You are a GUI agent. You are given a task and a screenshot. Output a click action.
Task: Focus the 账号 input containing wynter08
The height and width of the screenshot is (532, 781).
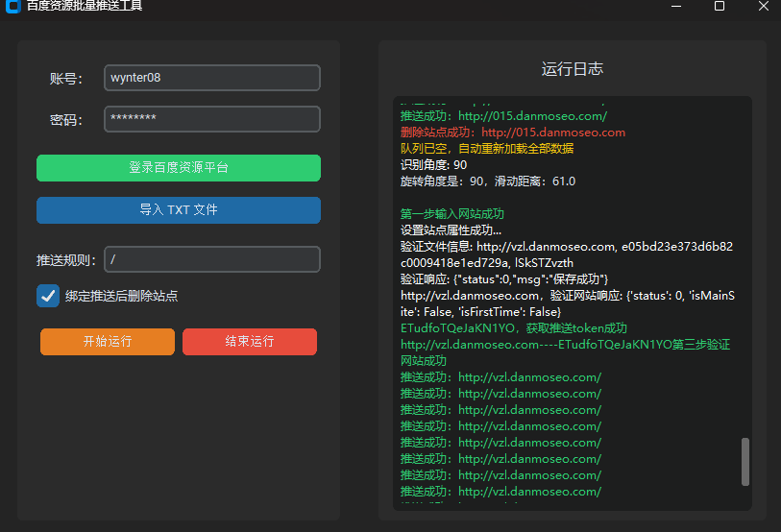click(x=212, y=78)
